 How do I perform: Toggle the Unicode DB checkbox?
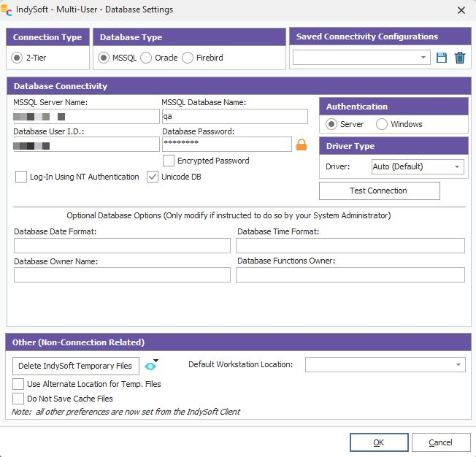pyautogui.click(x=153, y=177)
